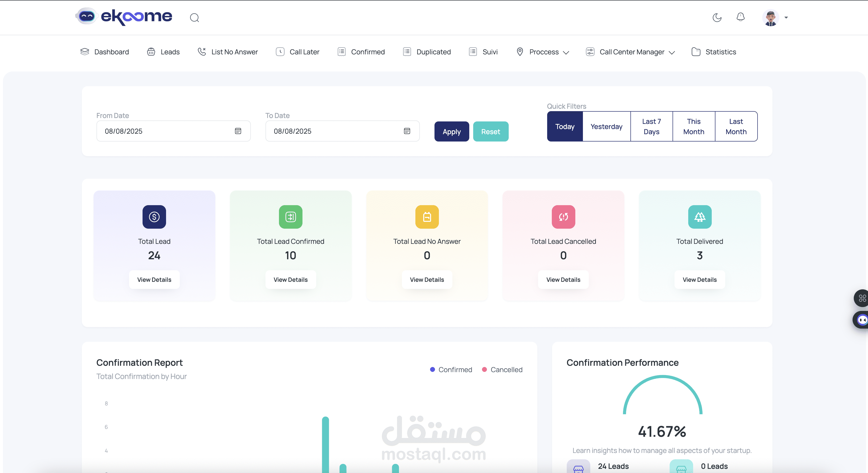868x473 pixels.
Task: Open notifications bell
Action: (740, 17)
